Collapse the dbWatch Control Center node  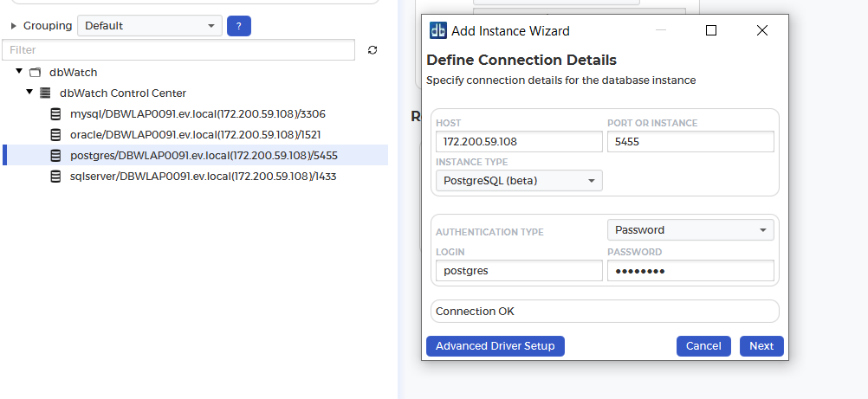29,93
